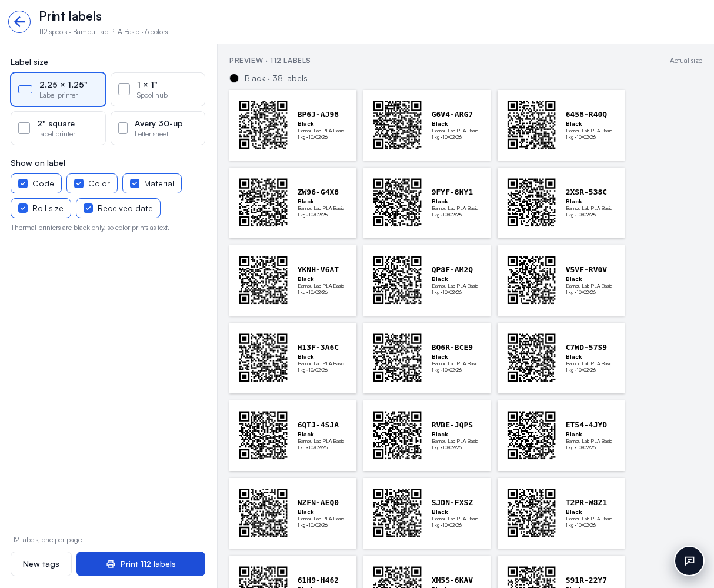Uncheck the Color checkbox

coord(79,183)
